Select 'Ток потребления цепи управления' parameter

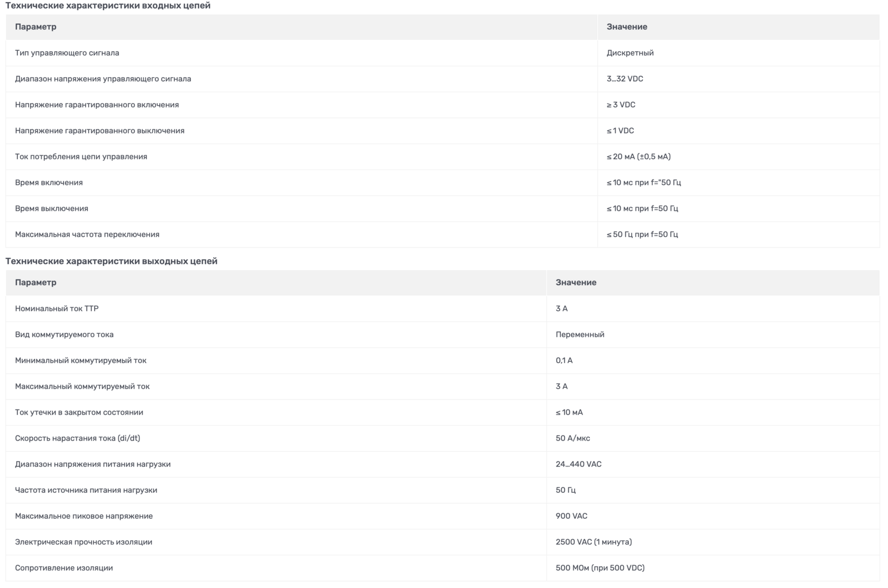pyautogui.click(x=81, y=156)
